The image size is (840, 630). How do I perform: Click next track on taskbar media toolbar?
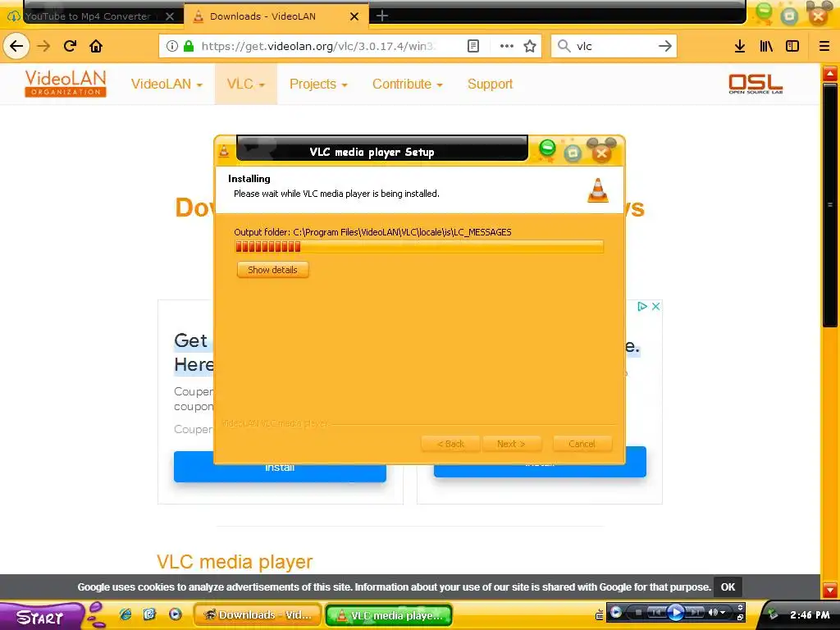point(694,612)
